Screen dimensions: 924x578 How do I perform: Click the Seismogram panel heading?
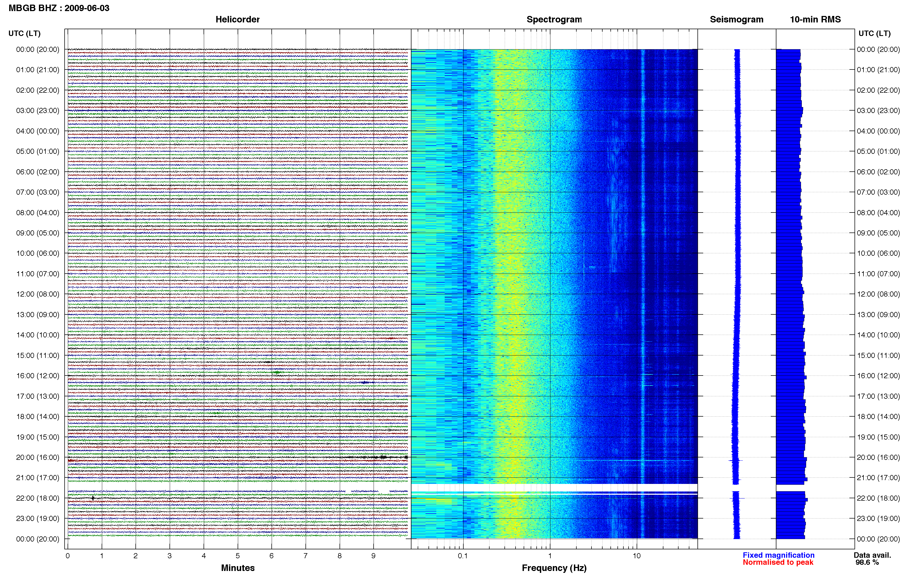(x=736, y=19)
